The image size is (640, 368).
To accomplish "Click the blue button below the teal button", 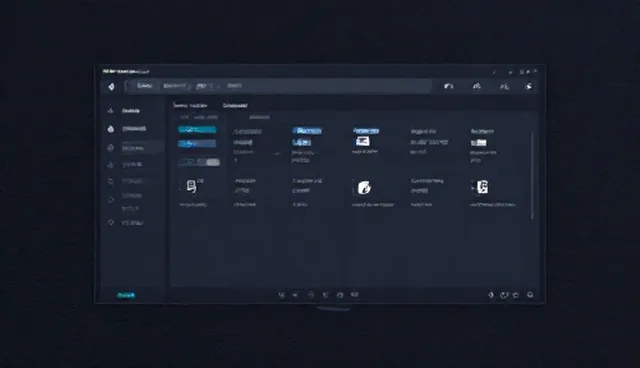I will pyautogui.click(x=197, y=144).
